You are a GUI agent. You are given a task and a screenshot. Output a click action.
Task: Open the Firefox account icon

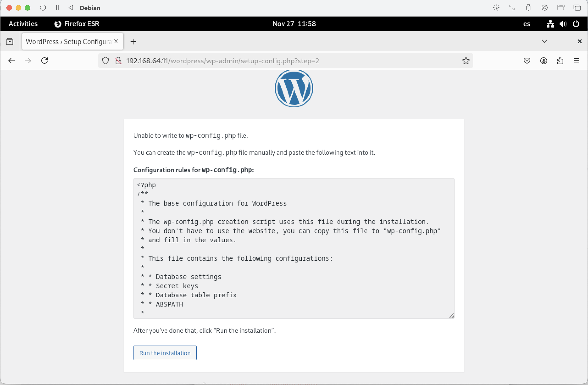click(x=544, y=61)
